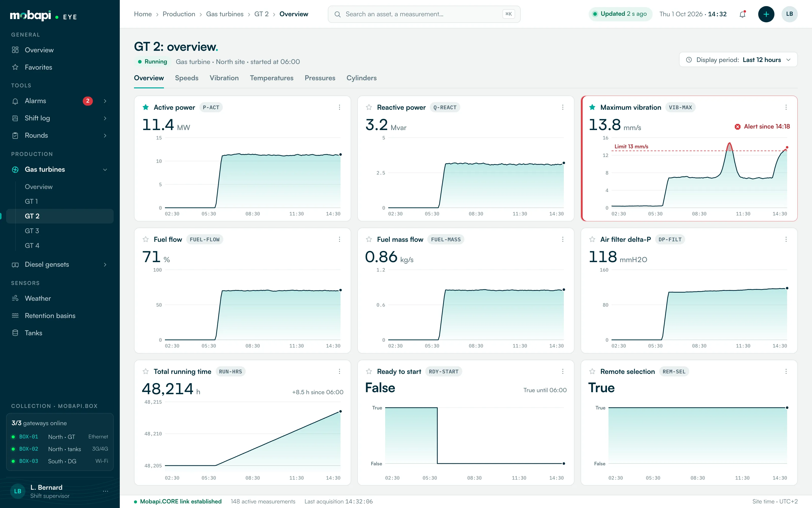Image resolution: width=812 pixels, height=508 pixels.
Task: Unfavorite the Maximum vibration measurement
Action: (x=592, y=107)
